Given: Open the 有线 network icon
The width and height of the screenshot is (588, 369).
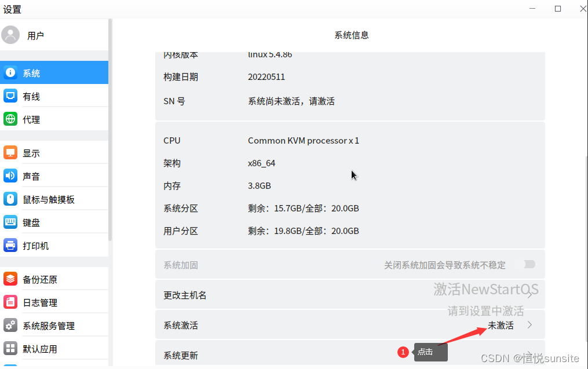Looking at the screenshot, I should 10,96.
